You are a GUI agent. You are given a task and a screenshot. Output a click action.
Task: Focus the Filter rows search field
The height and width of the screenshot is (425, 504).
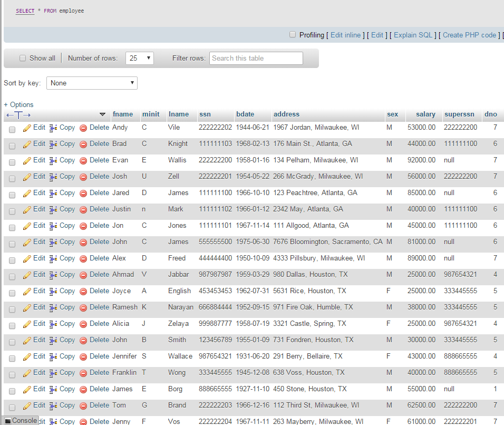pos(256,58)
